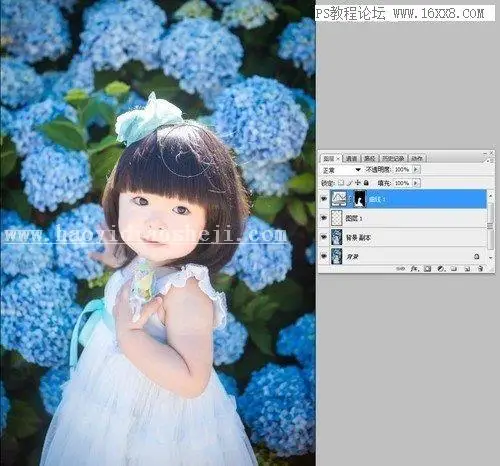
Task: Open the 动作 (Actions) tab
Action: click(417, 159)
